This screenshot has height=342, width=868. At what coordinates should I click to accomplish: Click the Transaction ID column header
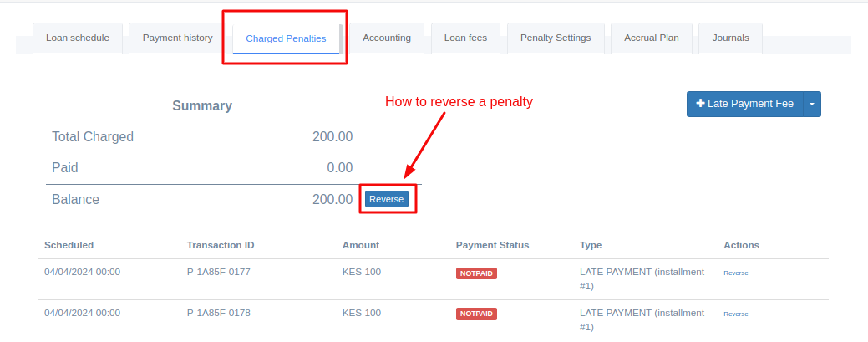221,245
